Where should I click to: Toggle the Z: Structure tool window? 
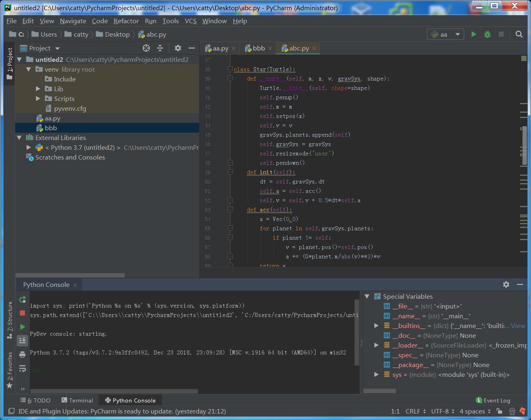10,319
